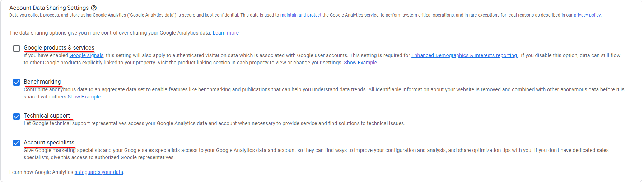Disable the Technical support checkbox

(17, 116)
